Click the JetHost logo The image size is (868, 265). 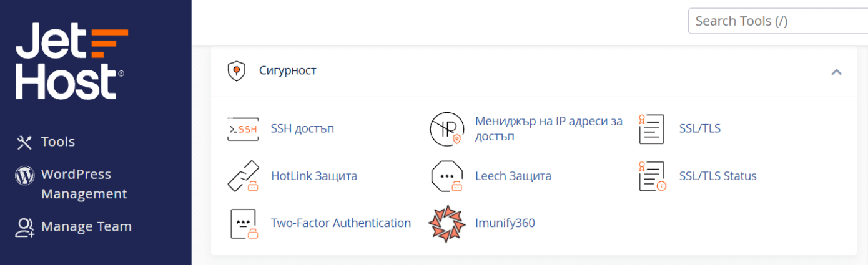point(72,61)
